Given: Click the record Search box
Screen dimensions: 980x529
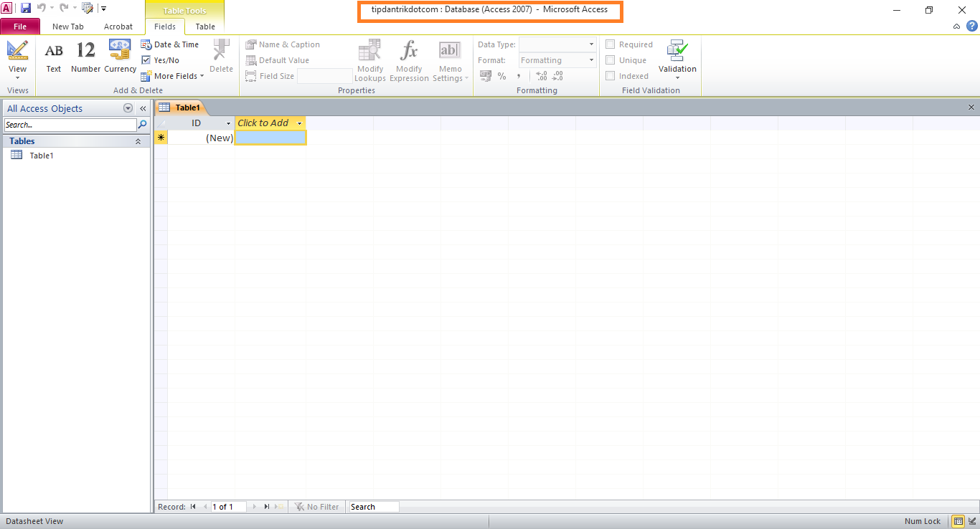Looking at the screenshot, I should tap(373, 507).
